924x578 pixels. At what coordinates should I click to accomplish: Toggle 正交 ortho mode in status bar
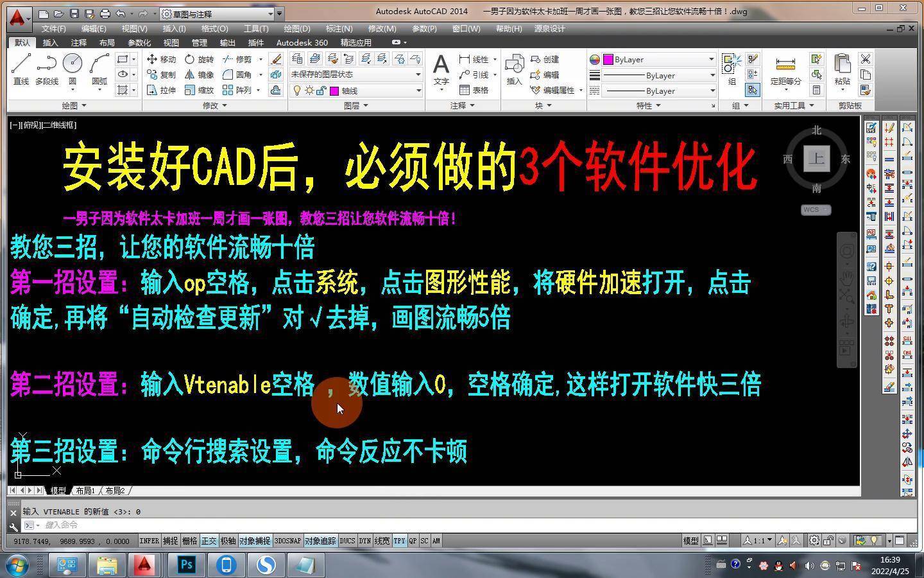coord(209,541)
